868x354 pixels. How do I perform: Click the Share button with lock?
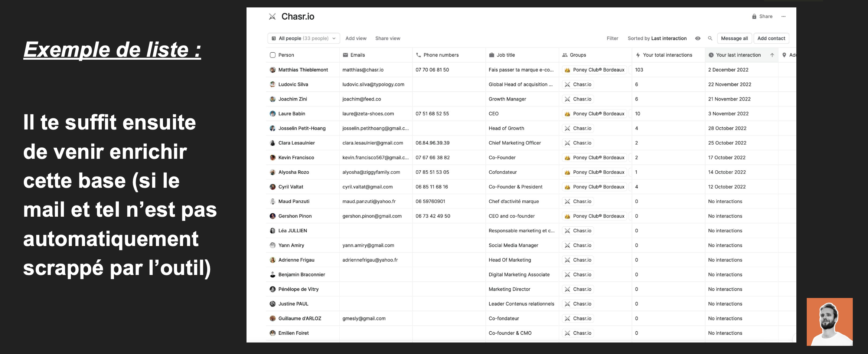[762, 16]
